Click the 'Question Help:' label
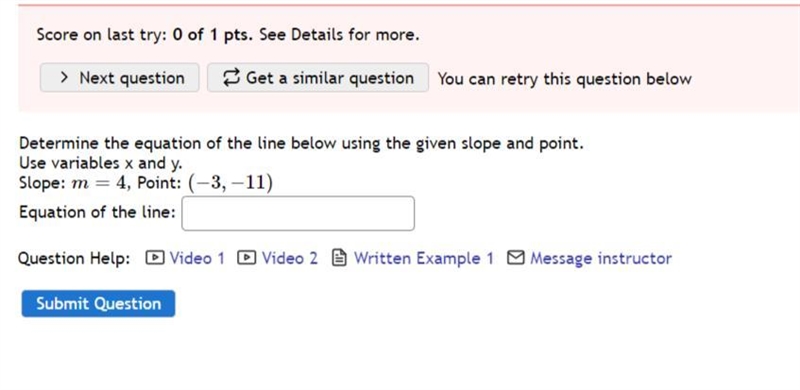Screen dimensions: 800x390 point(74,258)
